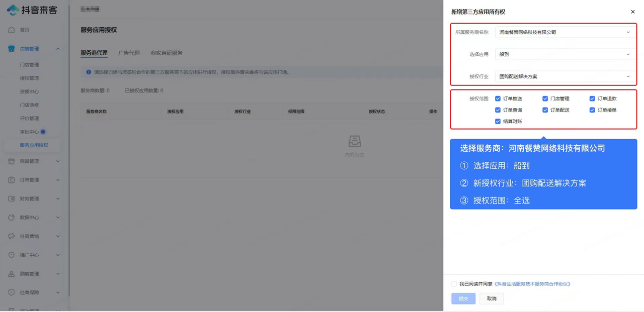Select the 首页 home icon in sidebar
Viewport: 644px width, 312px height.
coord(12,30)
